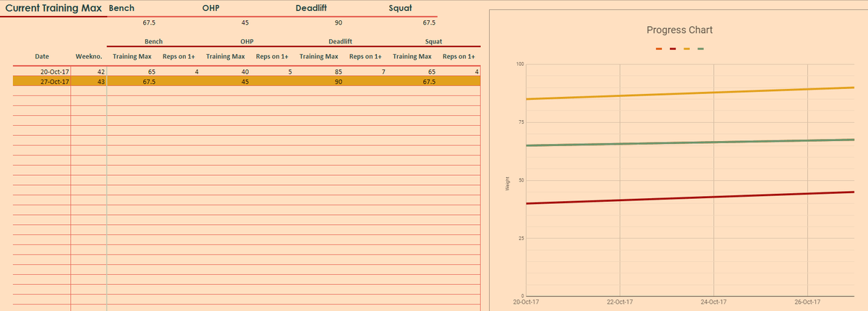Click the current Squat max value 67.5 in summary

pos(429,23)
